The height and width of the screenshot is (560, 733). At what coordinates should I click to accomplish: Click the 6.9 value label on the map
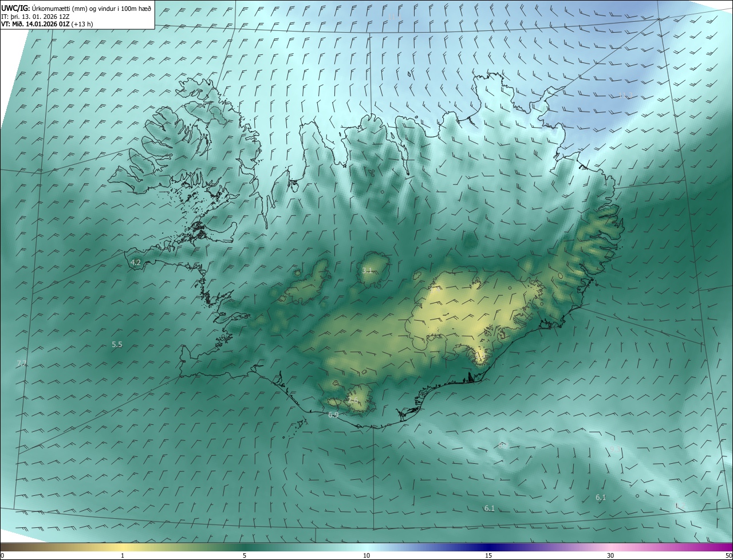point(333,415)
